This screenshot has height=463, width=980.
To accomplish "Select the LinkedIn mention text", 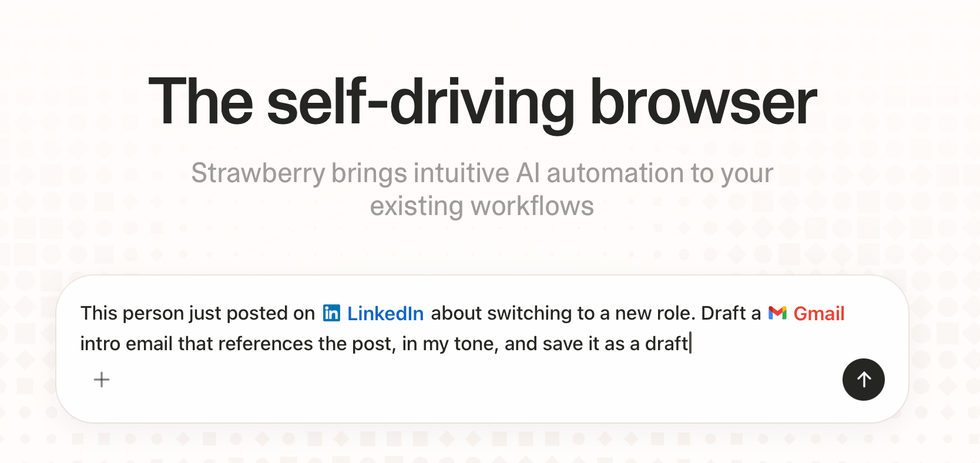I will click(385, 314).
